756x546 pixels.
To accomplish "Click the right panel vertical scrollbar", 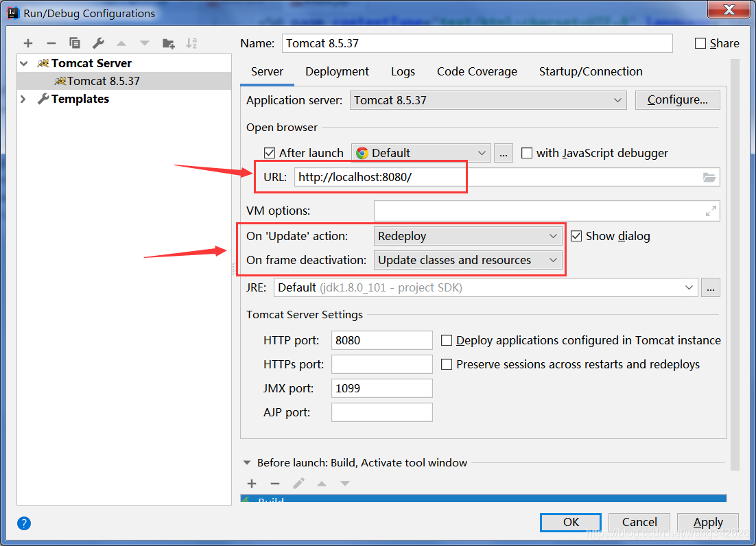I will click(735, 265).
